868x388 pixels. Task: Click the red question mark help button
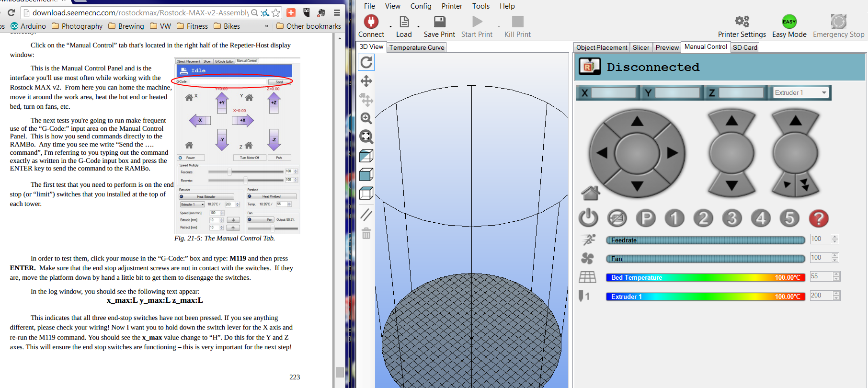818,218
